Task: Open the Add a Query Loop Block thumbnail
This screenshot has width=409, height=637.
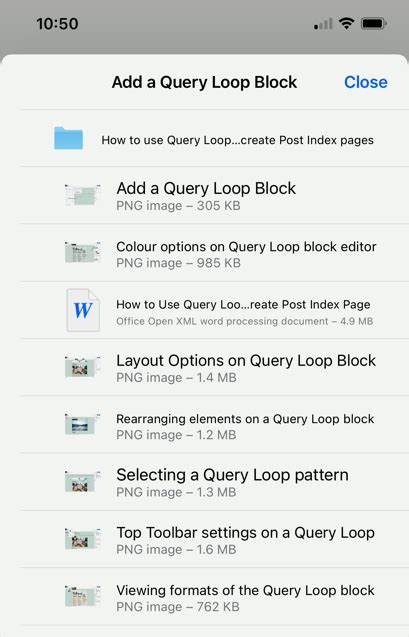Action: pos(82,195)
